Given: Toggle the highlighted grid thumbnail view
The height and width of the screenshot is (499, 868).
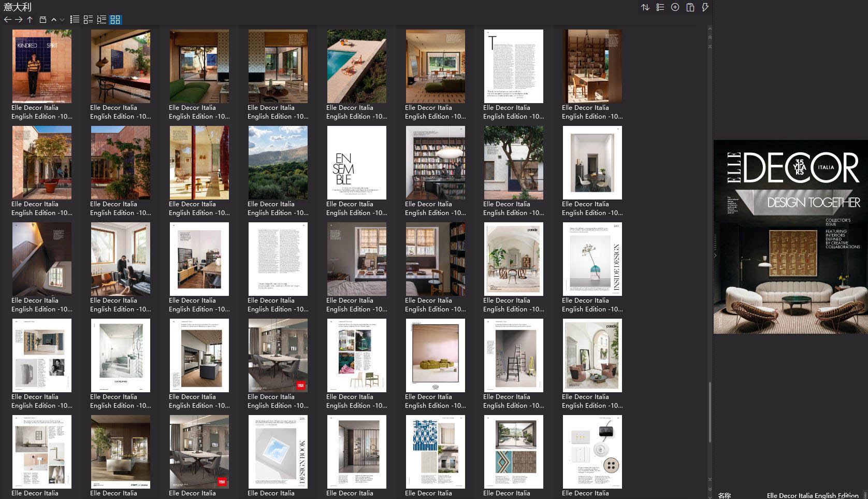Looking at the screenshot, I should coord(115,20).
